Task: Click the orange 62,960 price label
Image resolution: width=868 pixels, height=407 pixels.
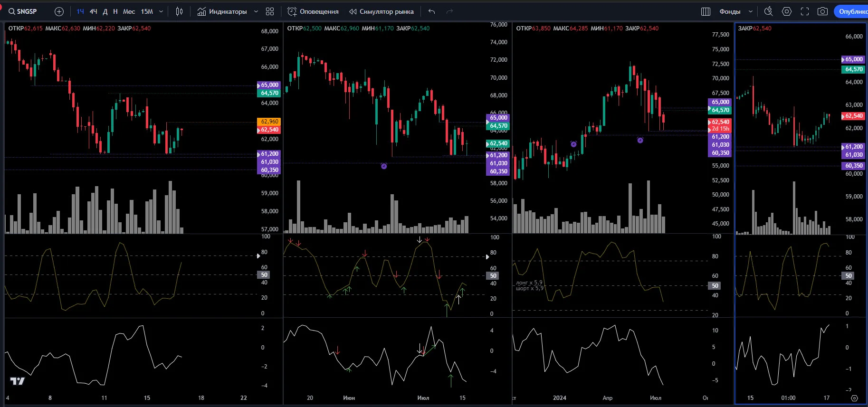Action: pos(269,122)
